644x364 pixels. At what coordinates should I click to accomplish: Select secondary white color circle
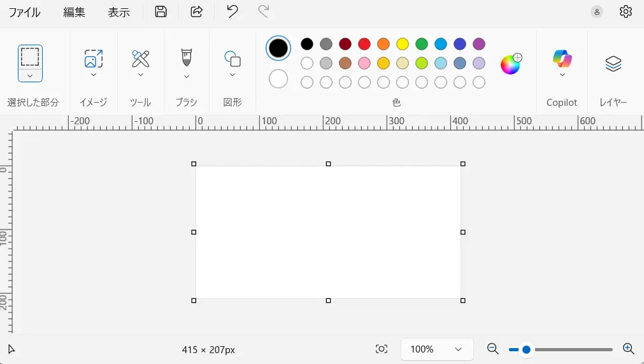(278, 79)
